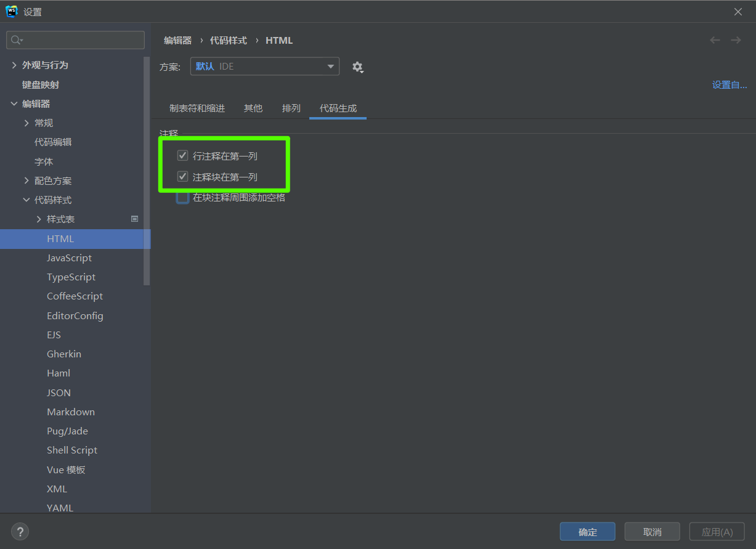The height and width of the screenshot is (549, 756).
Task: Click the back navigation arrow
Action: click(715, 40)
